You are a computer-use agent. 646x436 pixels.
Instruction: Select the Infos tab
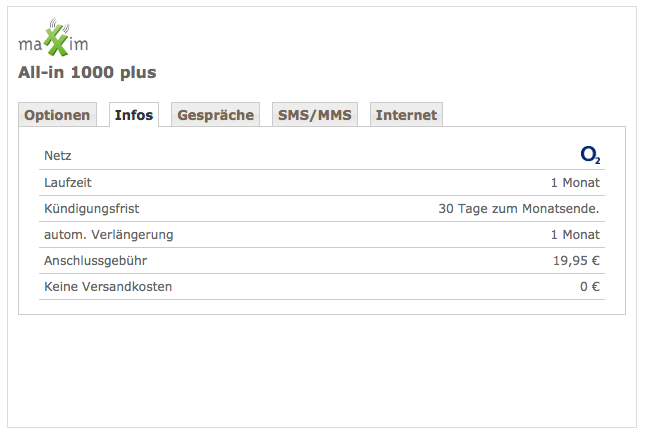[x=134, y=115]
